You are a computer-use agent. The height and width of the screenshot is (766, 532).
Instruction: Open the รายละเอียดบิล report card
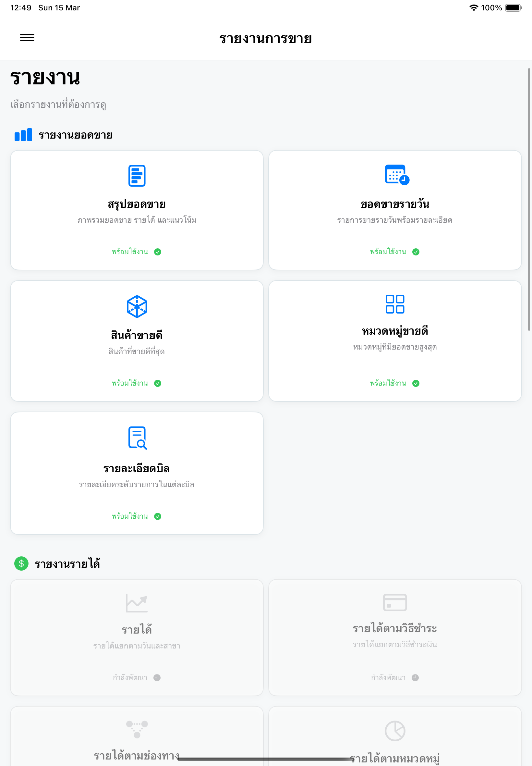pos(137,473)
